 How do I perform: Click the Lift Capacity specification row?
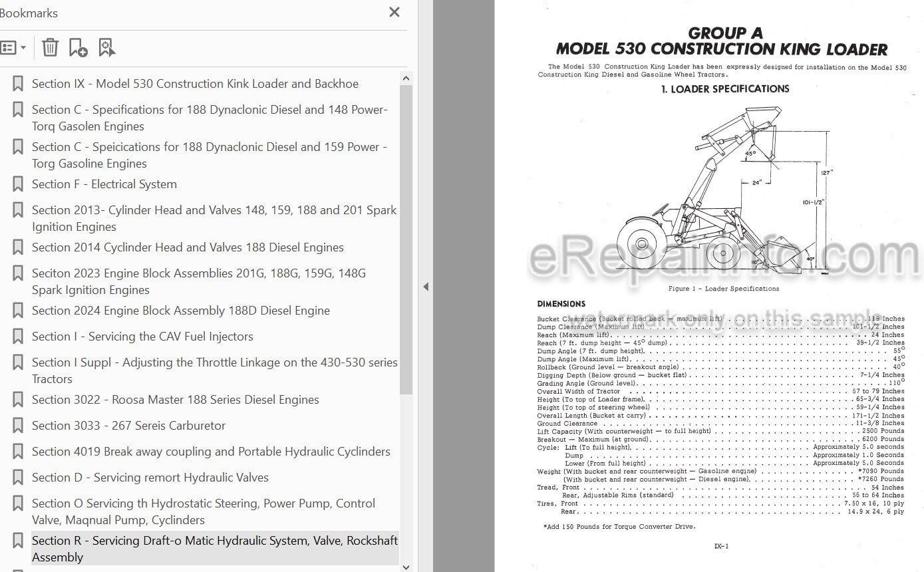point(720,431)
